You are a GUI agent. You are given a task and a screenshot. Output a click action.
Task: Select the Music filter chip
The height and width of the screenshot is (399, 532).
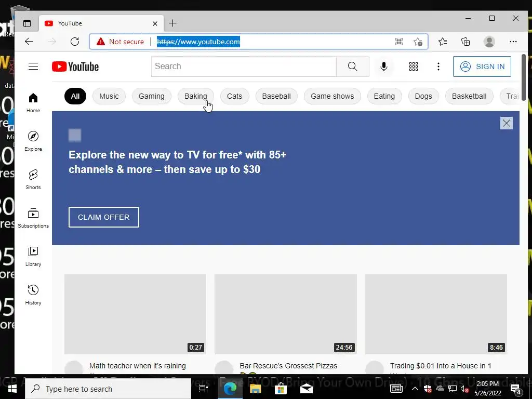click(109, 96)
